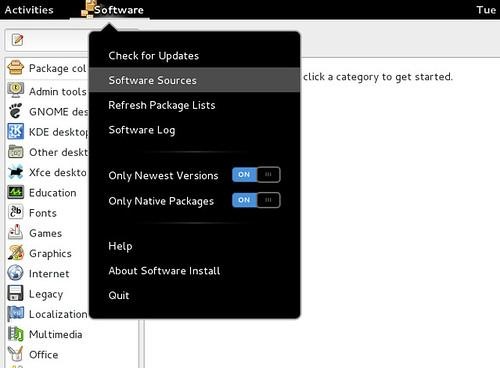Click the Fonts category icon
Image resolution: width=500 pixels, height=368 pixels.
(15, 212)
